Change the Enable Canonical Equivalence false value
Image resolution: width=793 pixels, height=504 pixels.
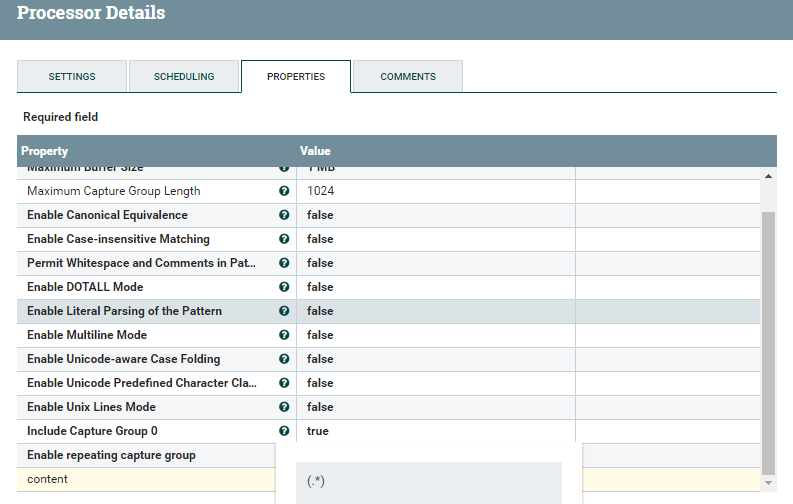(x=435, y=215)
